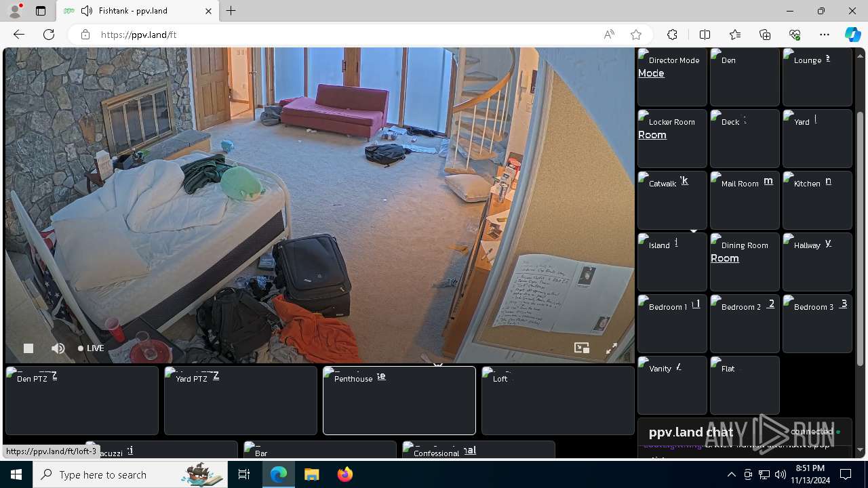The image size is (868, 488).
Task: Select the Flat camera
Action: pos(745,385)
